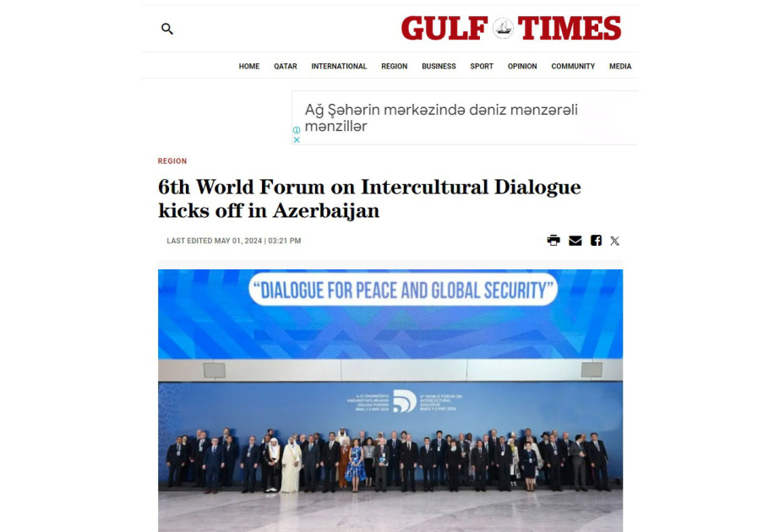Open the QATAR section
This screenshot has width=780, height=532.
286,66
